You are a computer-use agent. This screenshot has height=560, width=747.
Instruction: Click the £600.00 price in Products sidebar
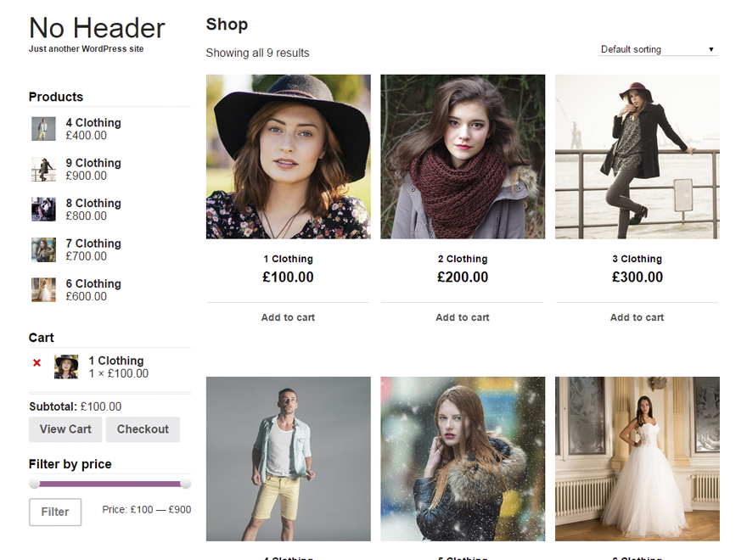87,297
